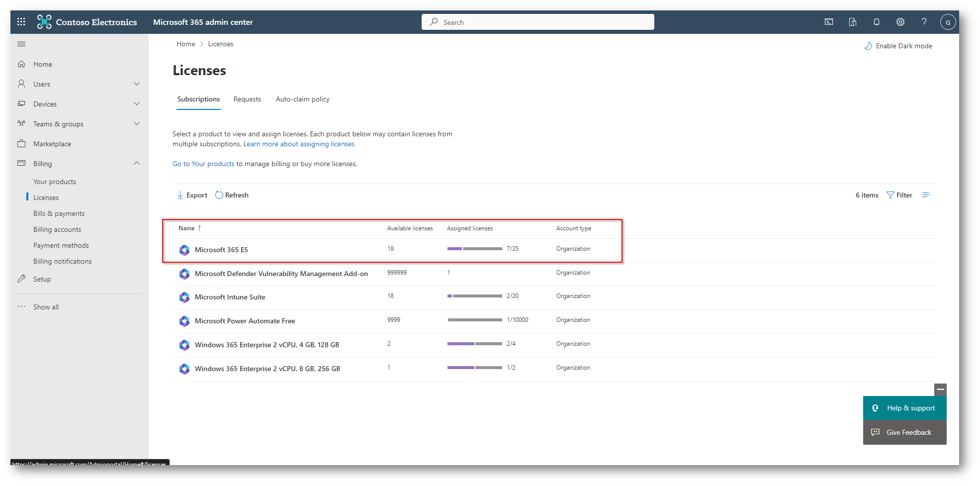Click the Contoso Electronics logo icon
The width and height of the screenshot is (980, 486).
tap(44, 22)
